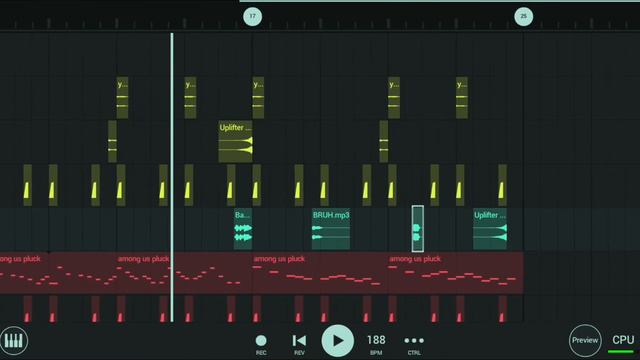Open the CPU meter
Viewport: 640px width, 360px height.
tap(623, 343)
